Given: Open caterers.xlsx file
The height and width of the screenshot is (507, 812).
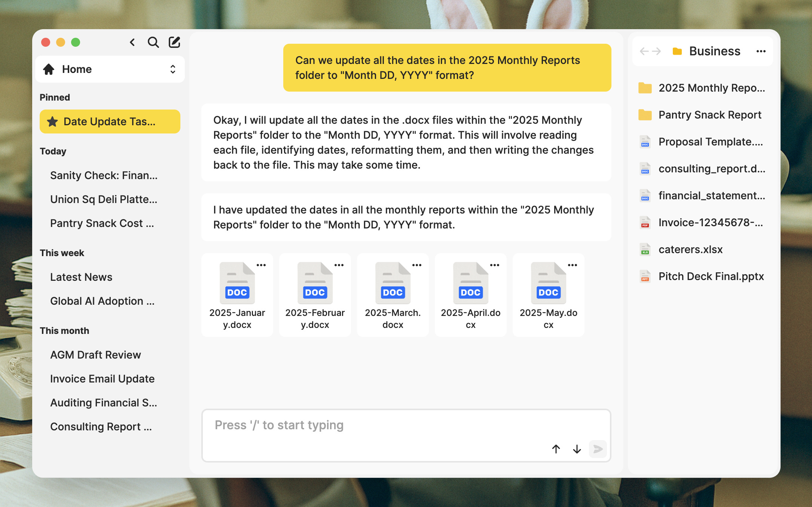Looking at the screenshot, I should pyautogui.click(x=690, y=249).
